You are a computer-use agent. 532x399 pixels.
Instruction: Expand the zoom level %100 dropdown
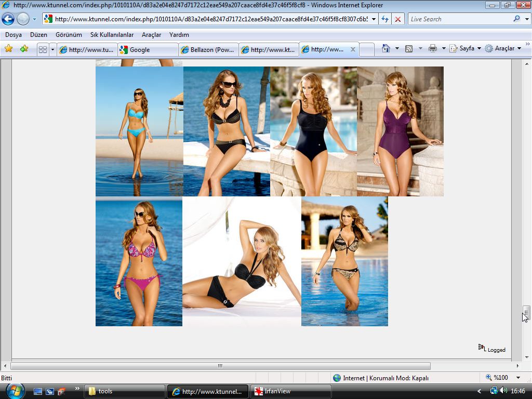point(518,378)
